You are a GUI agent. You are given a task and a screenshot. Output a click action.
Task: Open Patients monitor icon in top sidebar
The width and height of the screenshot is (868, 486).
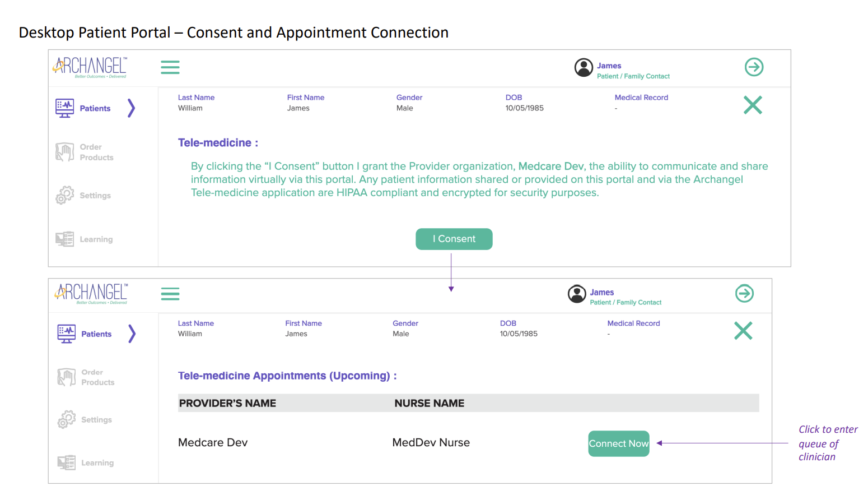(x=65, y=108)
